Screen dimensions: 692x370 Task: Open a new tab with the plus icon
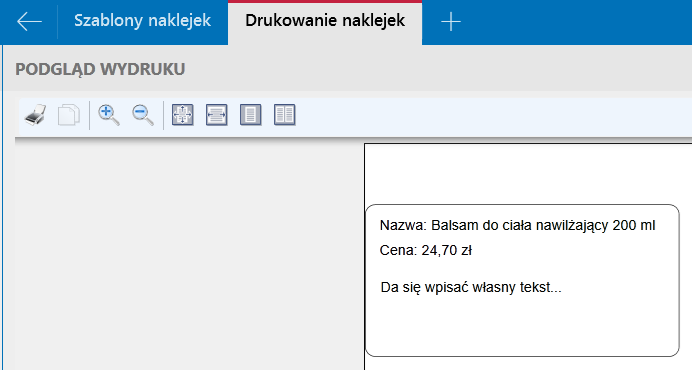451,22
